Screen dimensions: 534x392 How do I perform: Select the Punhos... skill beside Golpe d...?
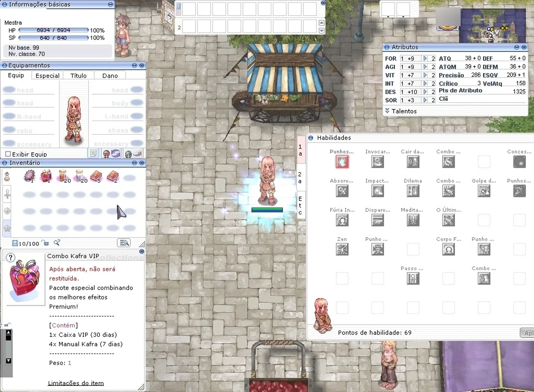[520, 191]
